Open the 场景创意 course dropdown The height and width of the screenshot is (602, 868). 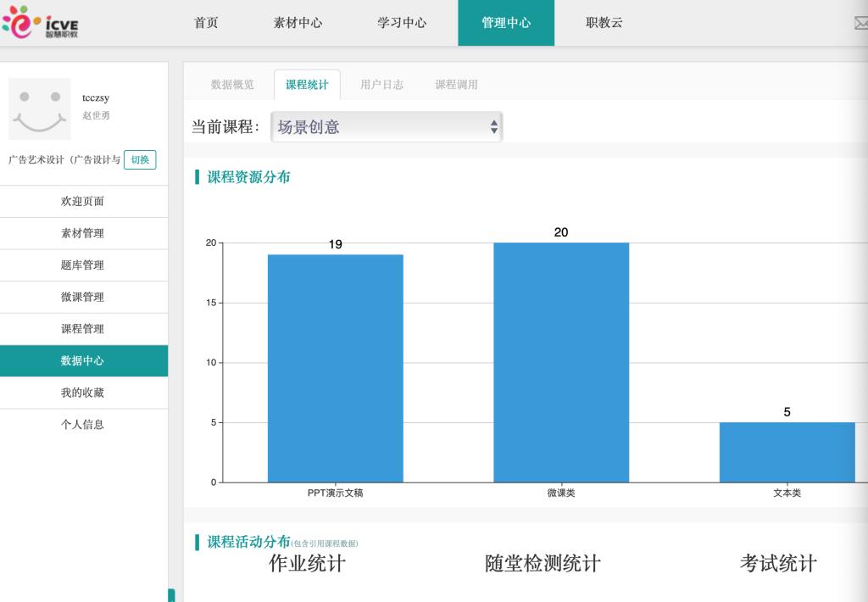pyautogui.click(x=387, y=127)
